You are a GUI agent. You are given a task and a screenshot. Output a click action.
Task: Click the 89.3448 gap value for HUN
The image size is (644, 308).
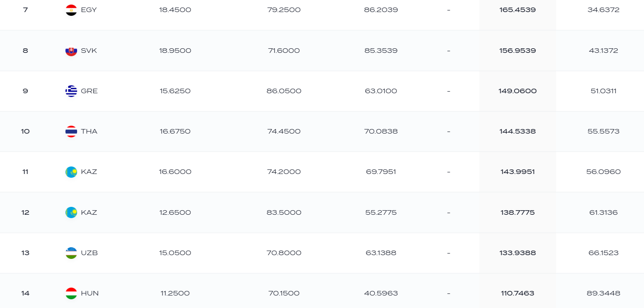tap(604, 293)
